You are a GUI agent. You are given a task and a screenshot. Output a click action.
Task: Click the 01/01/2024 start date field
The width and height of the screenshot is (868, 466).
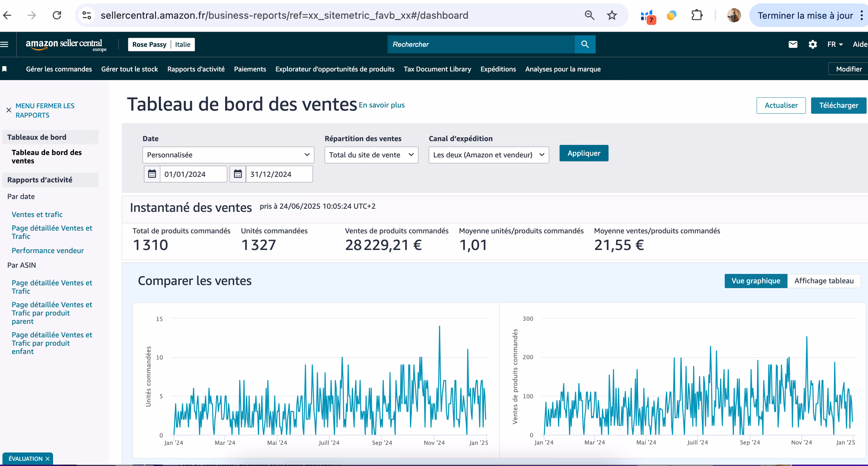coord(193,174)
